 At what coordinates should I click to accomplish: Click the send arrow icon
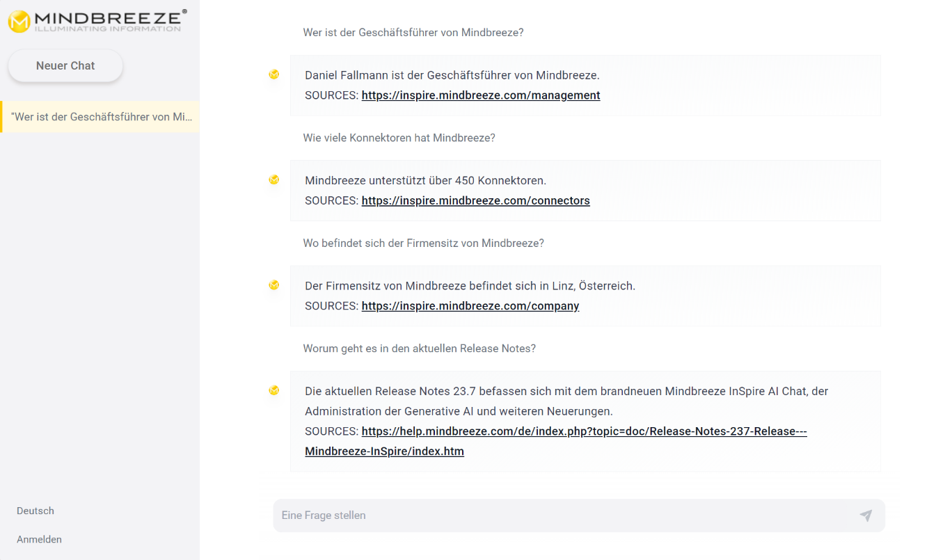866,515
